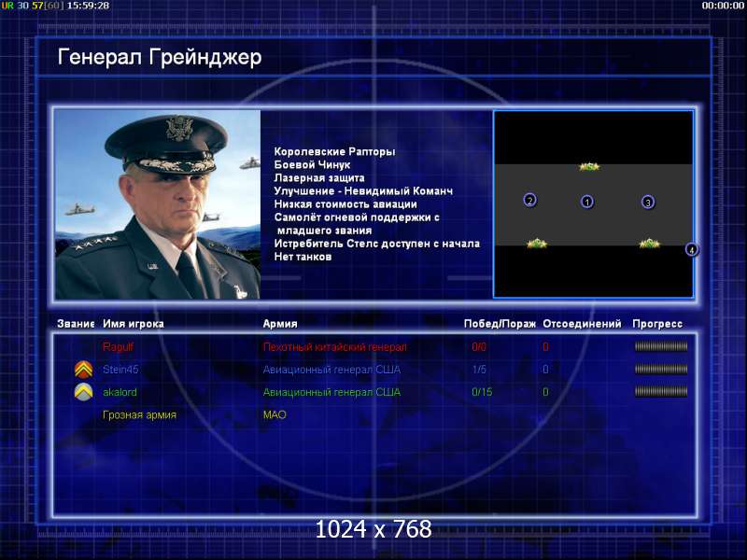Click the win/loss value 1/5
747x560 pixels.
point(479,370)
